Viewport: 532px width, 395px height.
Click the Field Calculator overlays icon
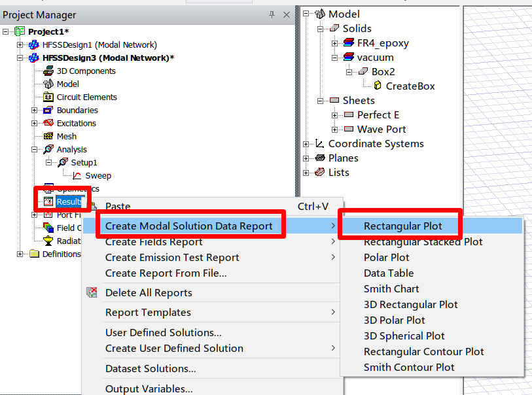pos(48,228)
